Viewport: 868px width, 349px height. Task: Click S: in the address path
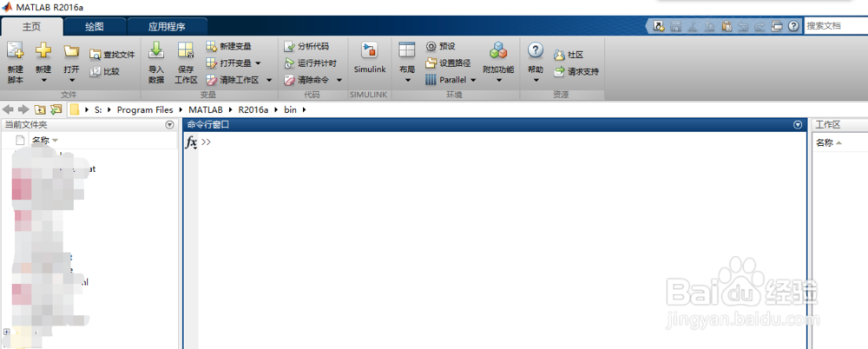click(98, 109)
